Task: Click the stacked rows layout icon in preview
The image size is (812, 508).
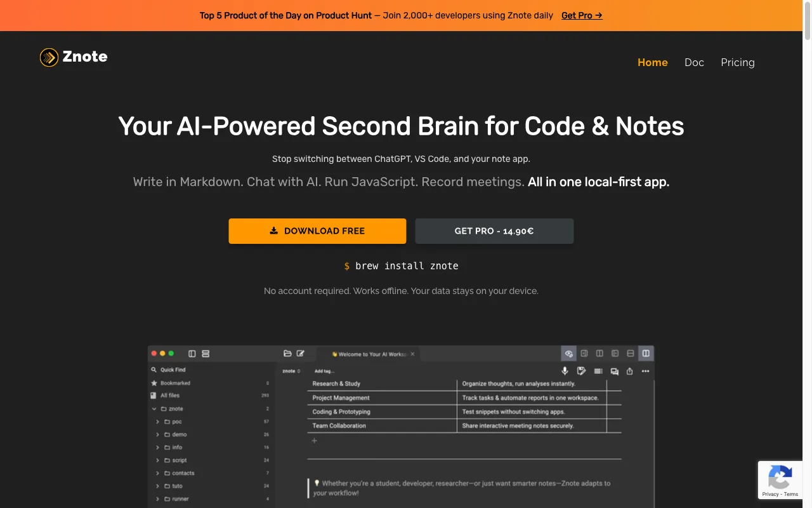Action: click(206, 354)
